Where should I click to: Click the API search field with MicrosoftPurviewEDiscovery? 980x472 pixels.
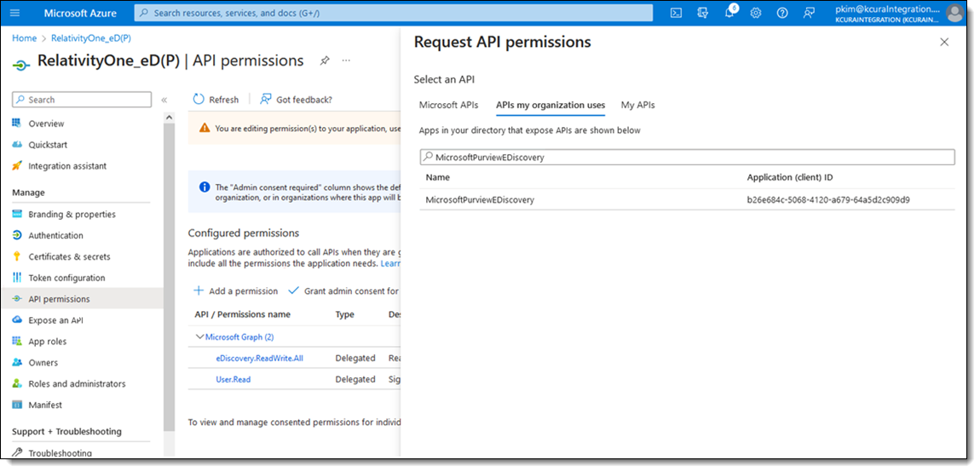pyautogui.click(x=687, y=157)
